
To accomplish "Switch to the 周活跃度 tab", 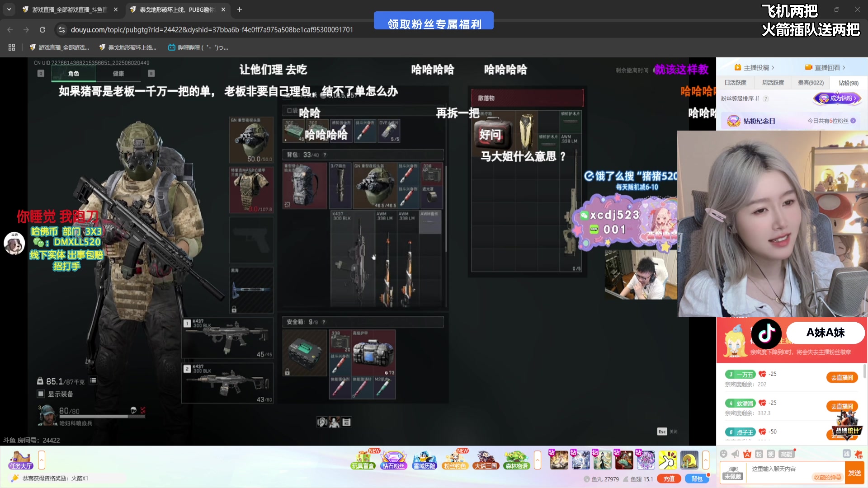I will [773, 83].
